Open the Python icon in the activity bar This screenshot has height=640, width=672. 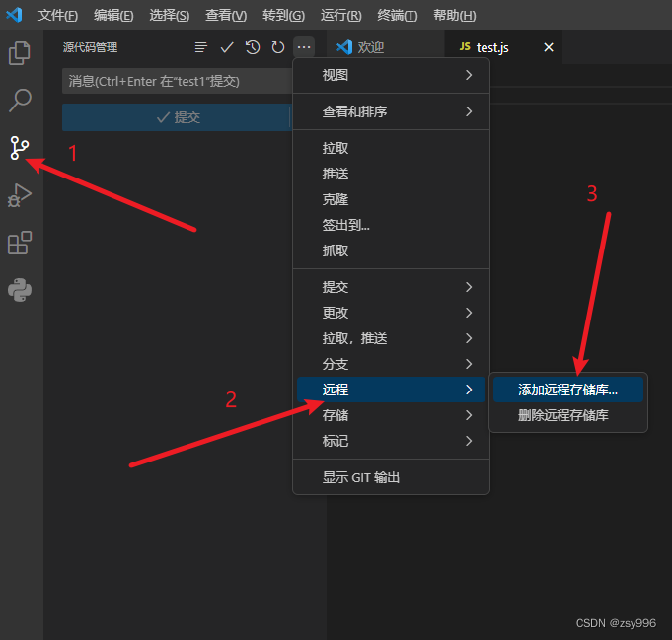[20, 290]
